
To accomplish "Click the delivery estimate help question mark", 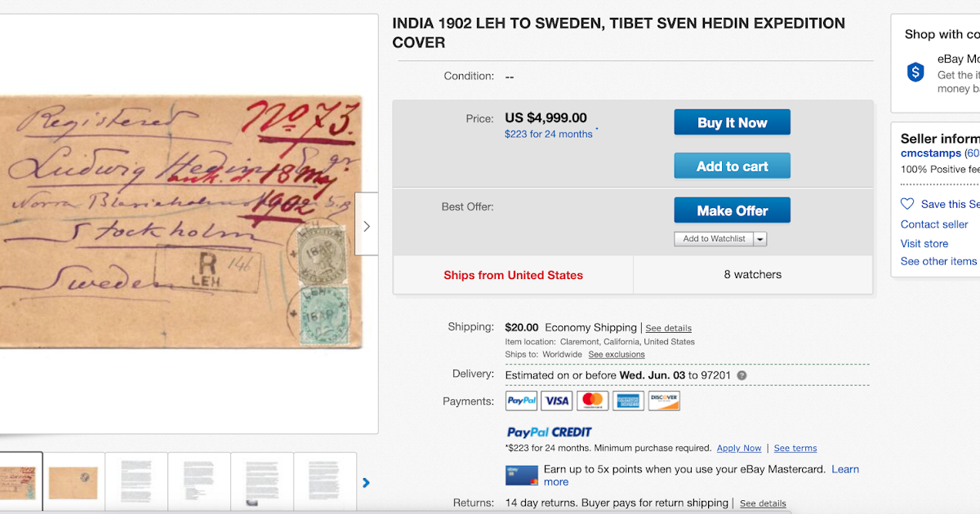I will (741, 375).
